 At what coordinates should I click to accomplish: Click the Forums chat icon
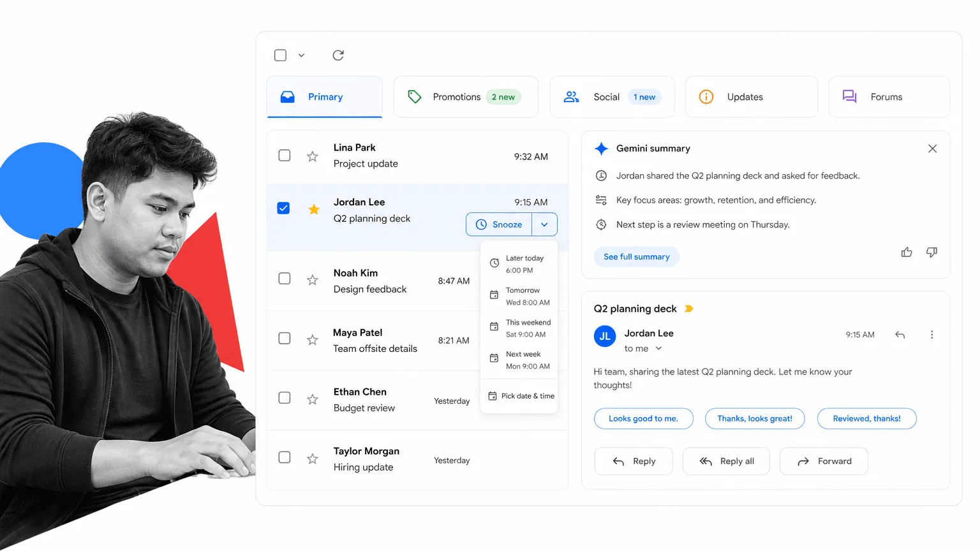(x=849, y=97)
